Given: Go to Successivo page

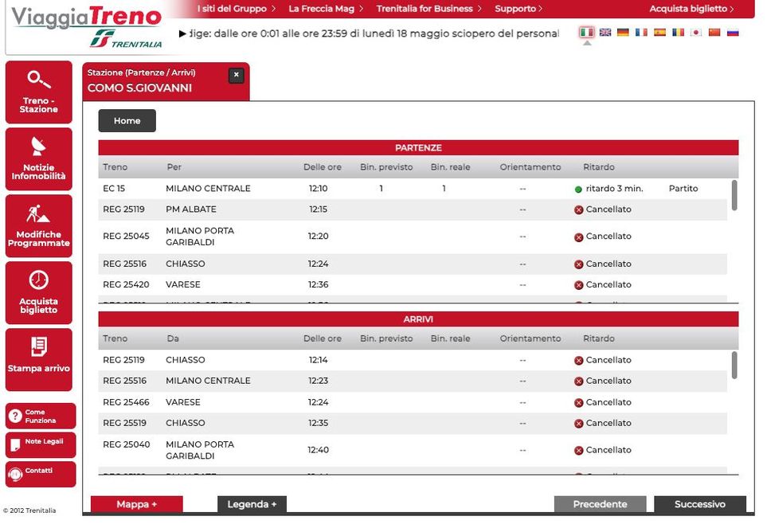Looking at the screenshot, I should (x=699, y=504).
